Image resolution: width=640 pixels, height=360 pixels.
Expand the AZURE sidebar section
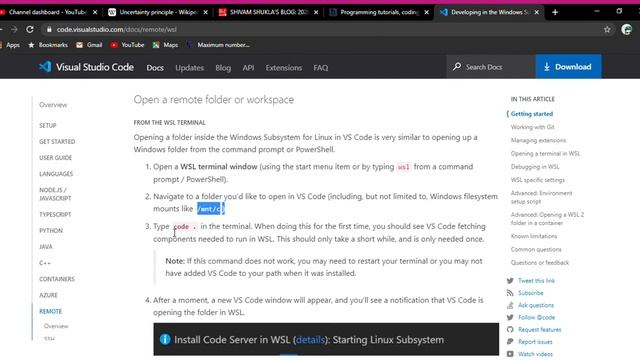tap(48, 295)
